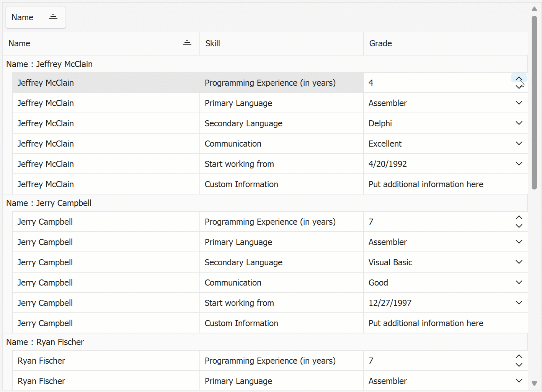
Task: Decrease Jerry Campbell's programming experience value
Action: [x=519, y=226]
